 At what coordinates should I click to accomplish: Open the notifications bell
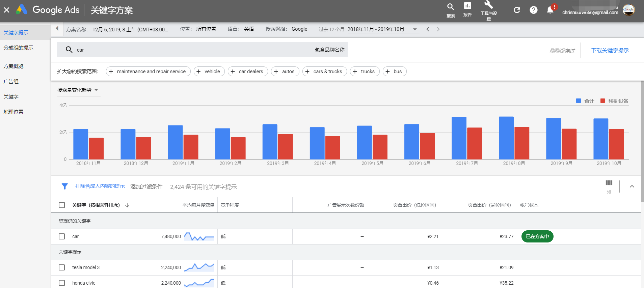click(x=550, y=10)
